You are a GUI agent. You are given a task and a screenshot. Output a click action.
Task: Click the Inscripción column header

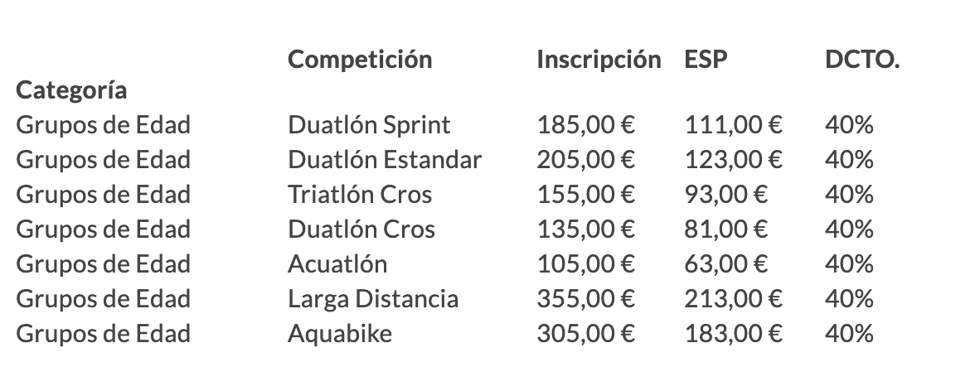click(599, 60)
